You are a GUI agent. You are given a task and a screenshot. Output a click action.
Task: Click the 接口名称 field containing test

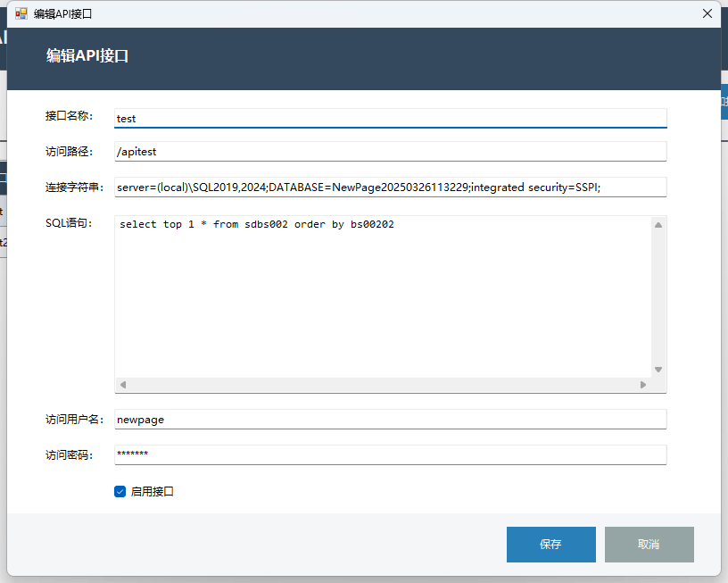[390, 118]
